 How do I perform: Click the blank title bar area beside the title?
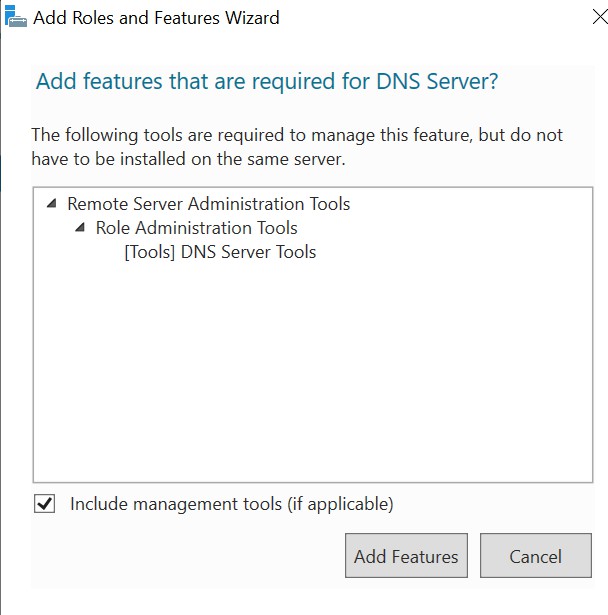[x=431, y=18]
